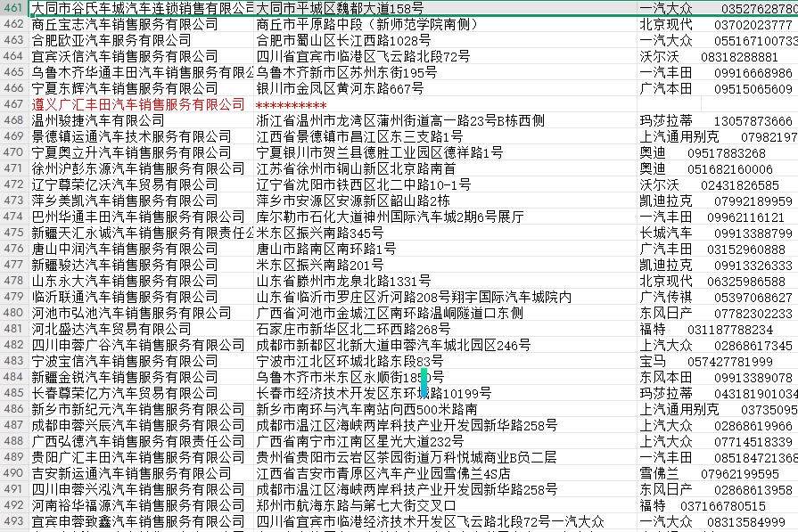This screenshot has width=798, height=532.
Task: Select cell 宜宾沃信汽车销售服务有限公司
Action: [x=142, y=56]
